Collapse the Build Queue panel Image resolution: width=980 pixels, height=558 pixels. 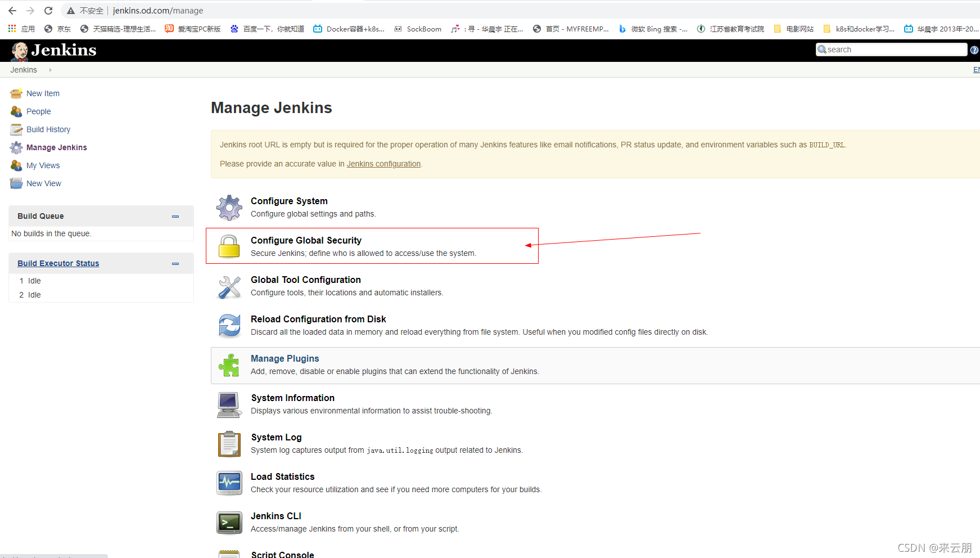coord(175,216)
